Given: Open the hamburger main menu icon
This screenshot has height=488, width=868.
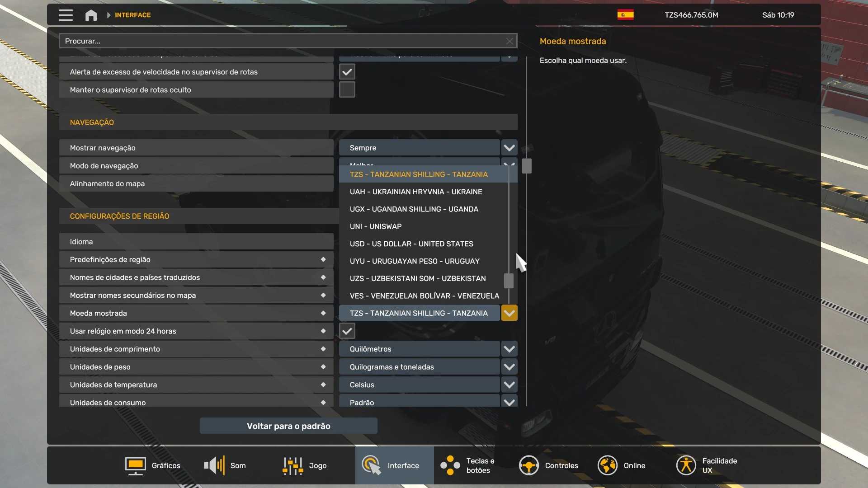Looking at the screenshot, I should tap(66, 15).
